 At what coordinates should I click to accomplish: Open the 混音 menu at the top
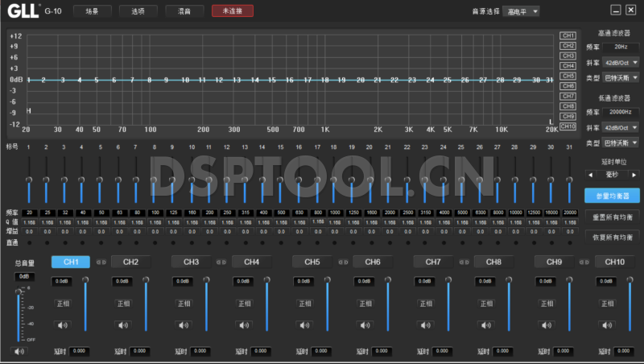[x=184, y=11]
